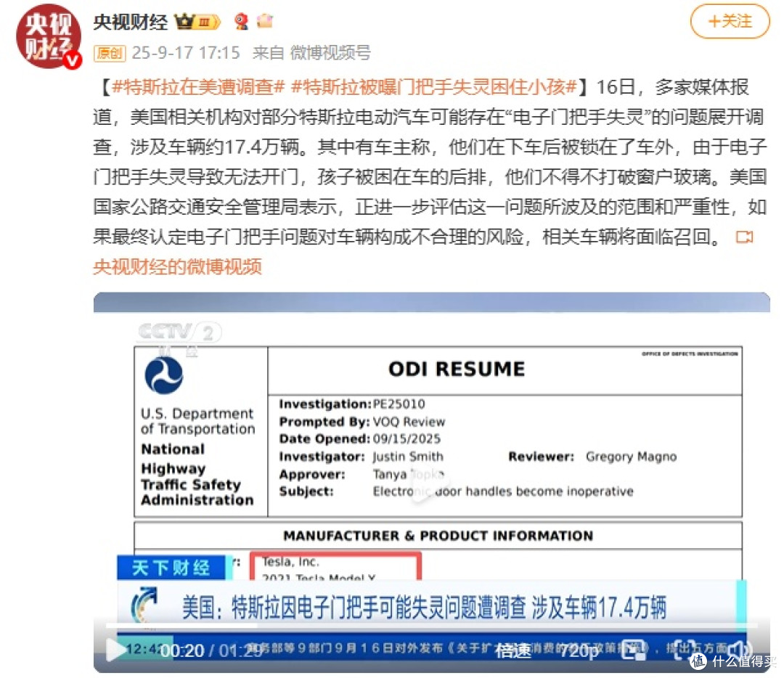Viewport: 784px width, 678px height.
Task: Click the video camera icon after the post text
Action: [745, 237]
